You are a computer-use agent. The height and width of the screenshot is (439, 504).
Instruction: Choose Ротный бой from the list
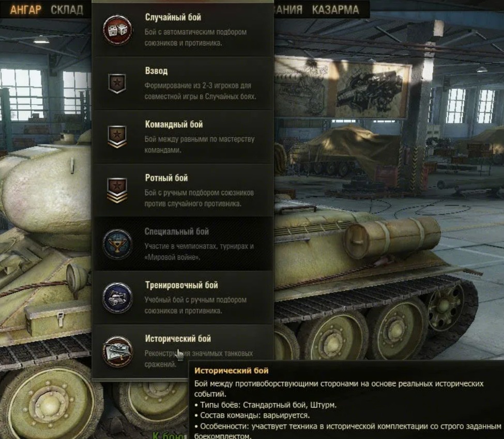(x=166, y=178)
